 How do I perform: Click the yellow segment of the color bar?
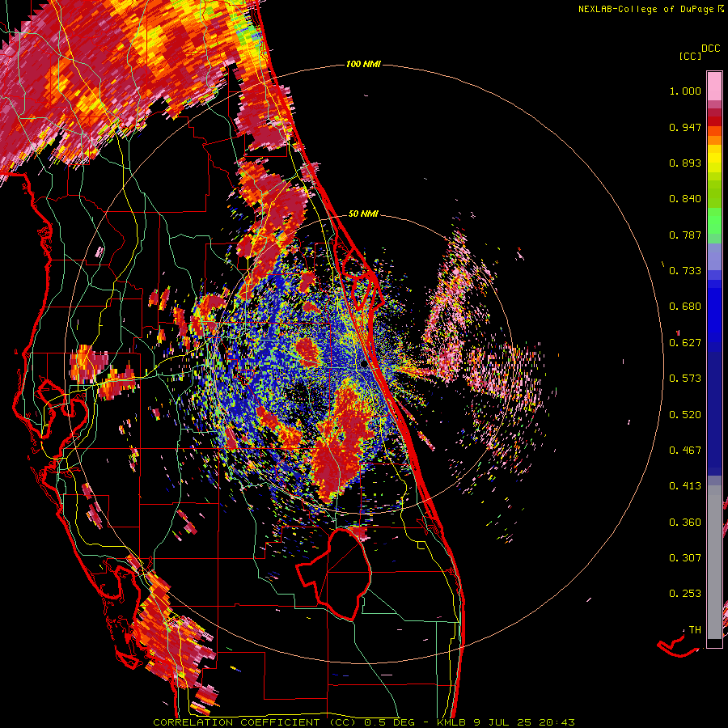[714, 159]
